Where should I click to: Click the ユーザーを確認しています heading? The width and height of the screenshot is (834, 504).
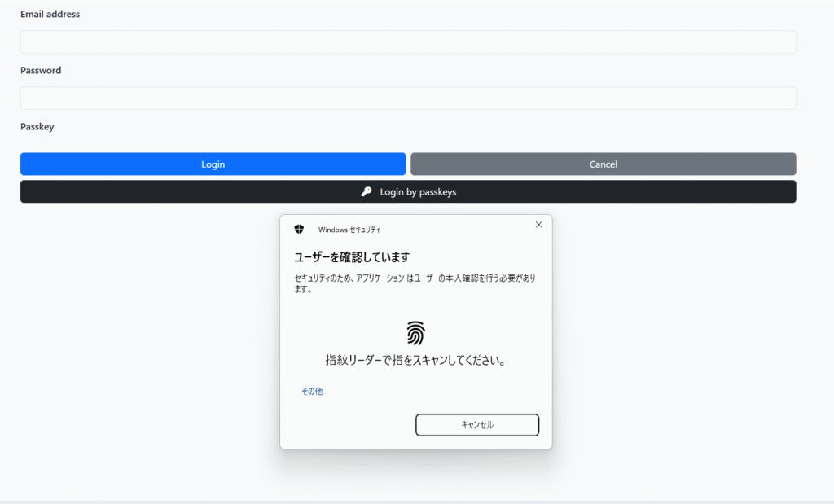(x=352, y=257)
